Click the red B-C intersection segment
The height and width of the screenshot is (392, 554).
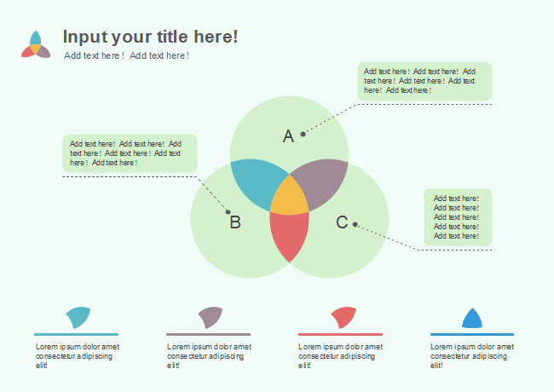point(289,234)
